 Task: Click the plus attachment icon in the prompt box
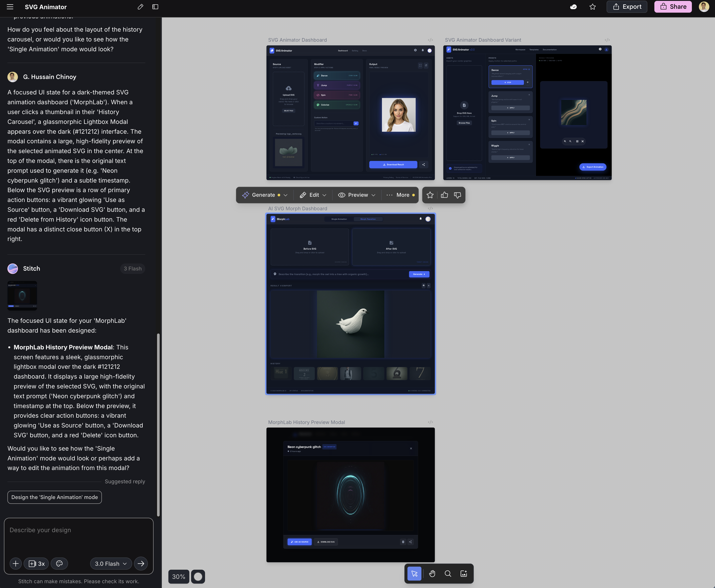click(15, 563)
